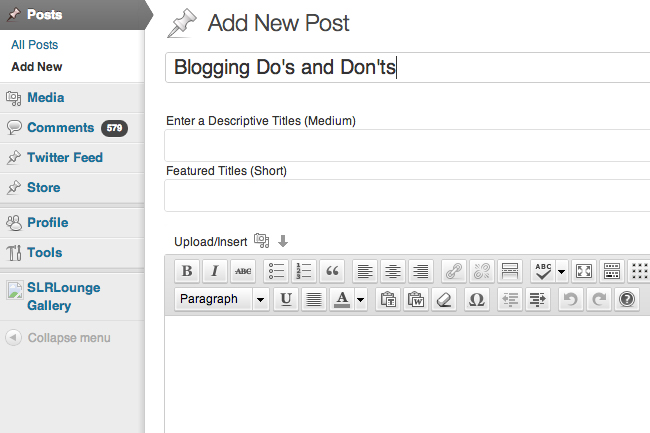Apply italic formatting
Image resolution: width=650 pixels, height=433 pixels.
pyautogui.click(x=215, y=271)
